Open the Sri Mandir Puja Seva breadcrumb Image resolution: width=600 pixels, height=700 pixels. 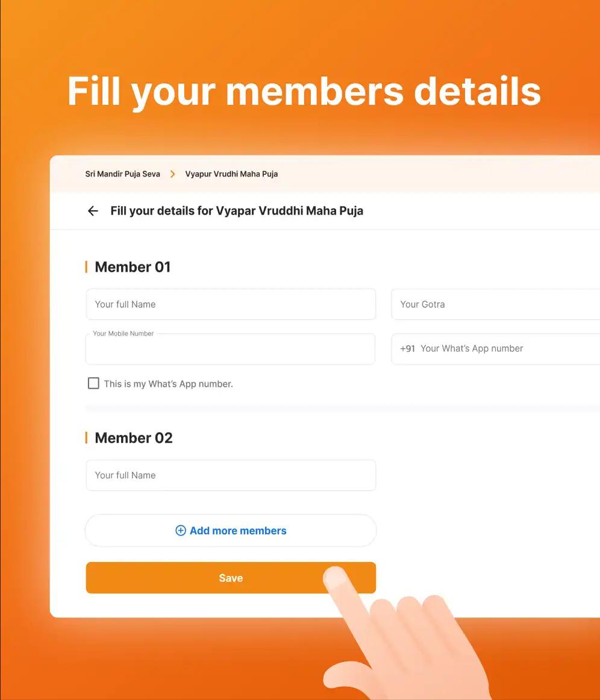(123, 174)
